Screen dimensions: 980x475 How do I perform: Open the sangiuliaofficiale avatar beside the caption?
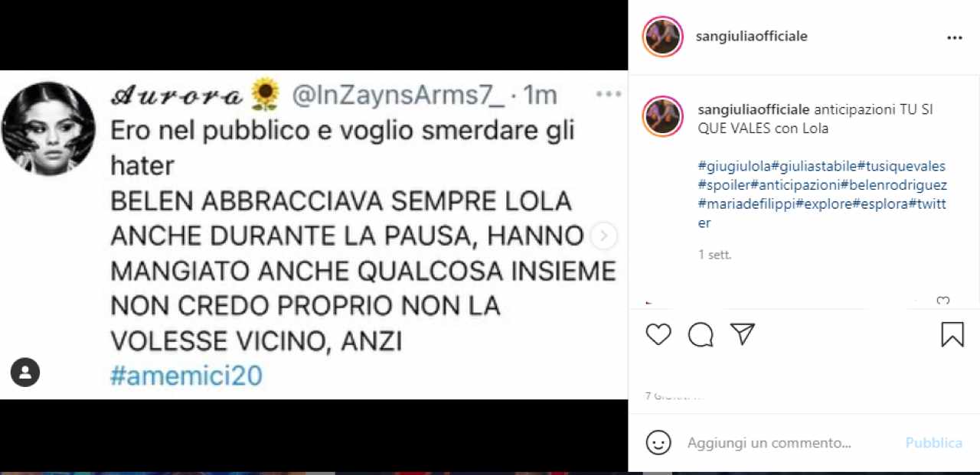(662, 115)
